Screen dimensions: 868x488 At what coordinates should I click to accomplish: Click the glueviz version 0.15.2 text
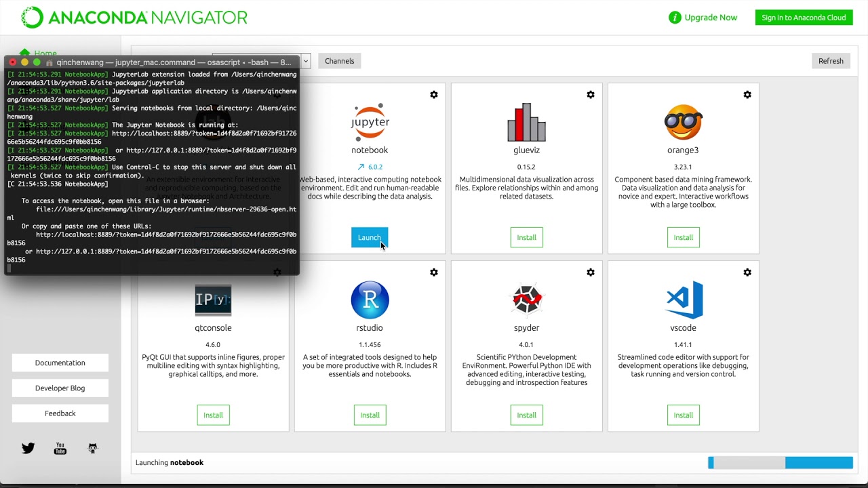coord(526,167)
